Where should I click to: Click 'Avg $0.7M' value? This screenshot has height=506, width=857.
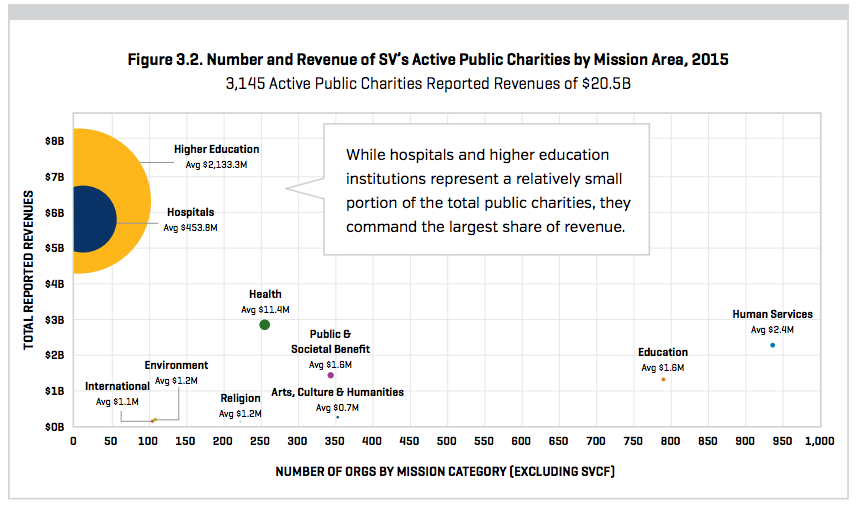[x=337, y=408]
